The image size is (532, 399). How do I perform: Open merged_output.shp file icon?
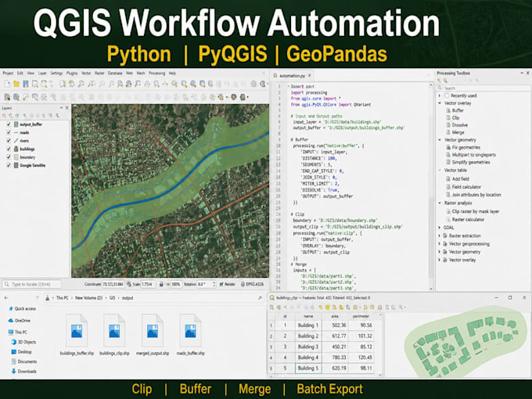(x=153, y=330)
